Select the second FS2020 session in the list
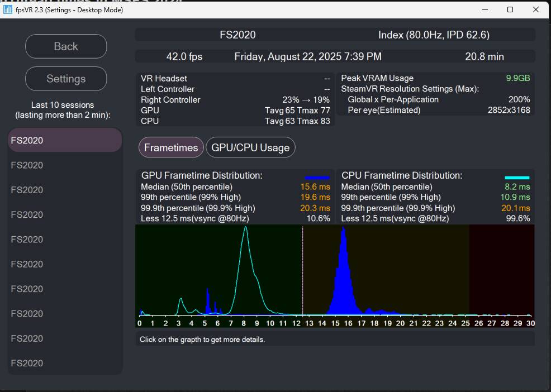This screenshot has height=392, width=551. click(x=65, y=165)
